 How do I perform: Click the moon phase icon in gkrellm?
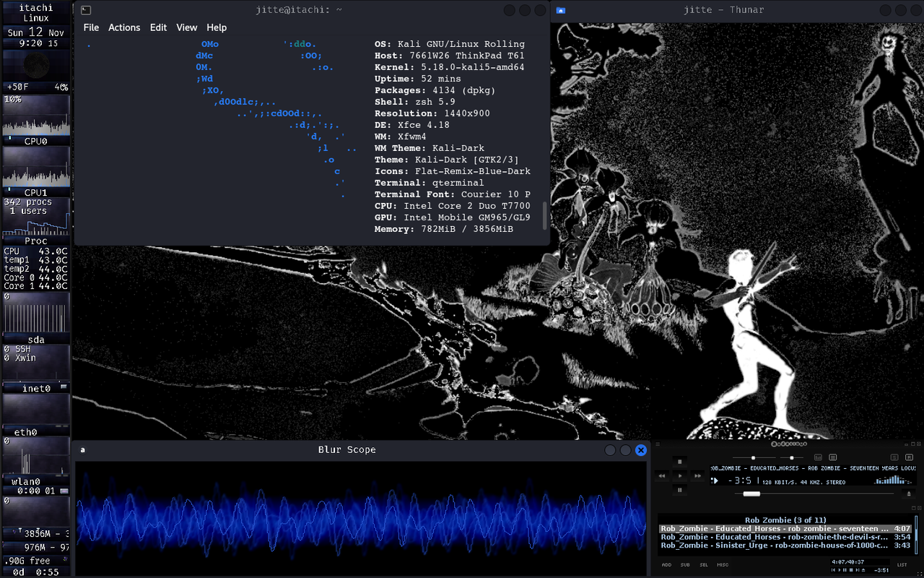click(x=36, y=66)
